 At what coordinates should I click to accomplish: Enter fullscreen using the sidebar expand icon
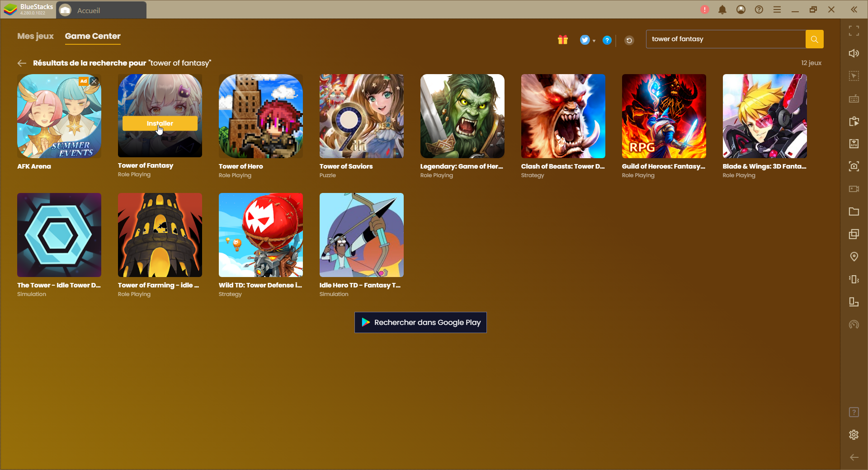[854, 31]
